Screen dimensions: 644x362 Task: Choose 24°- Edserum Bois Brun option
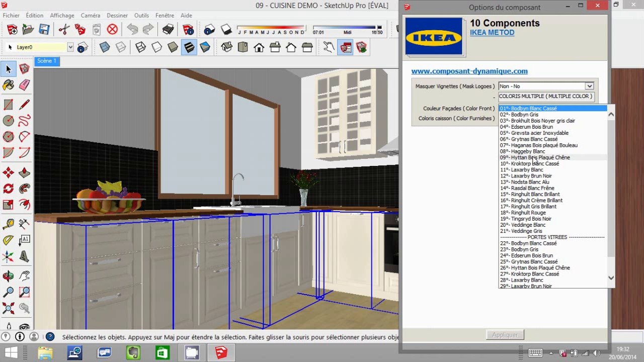click(x=526, y=255)
